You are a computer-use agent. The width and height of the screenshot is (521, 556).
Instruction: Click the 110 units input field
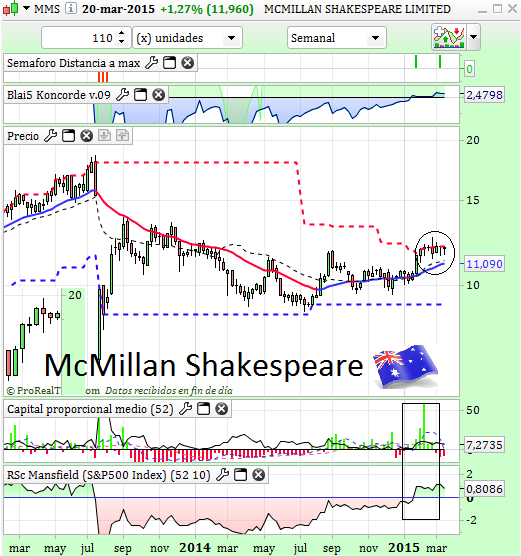(x=80, y=38)
